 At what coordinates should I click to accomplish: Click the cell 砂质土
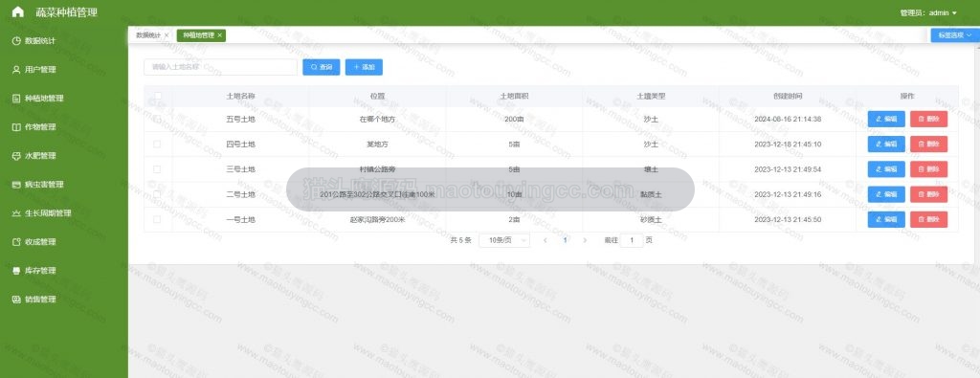tap(651, 219)
